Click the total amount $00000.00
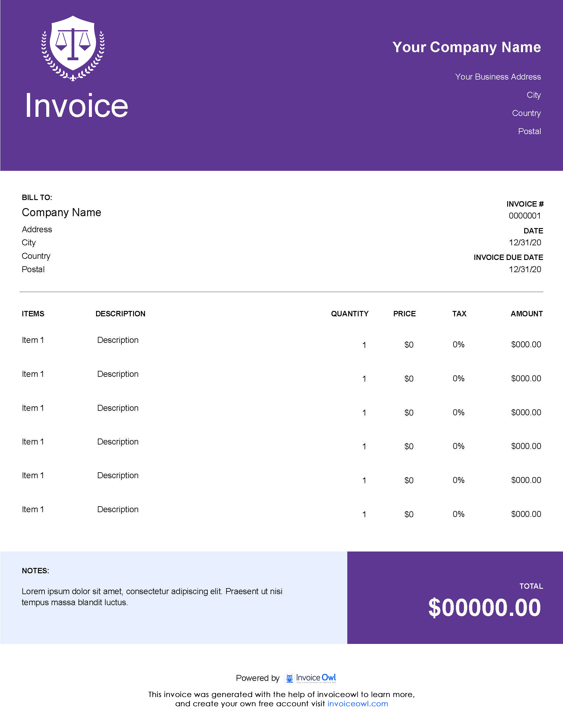 tap(484, 608)
